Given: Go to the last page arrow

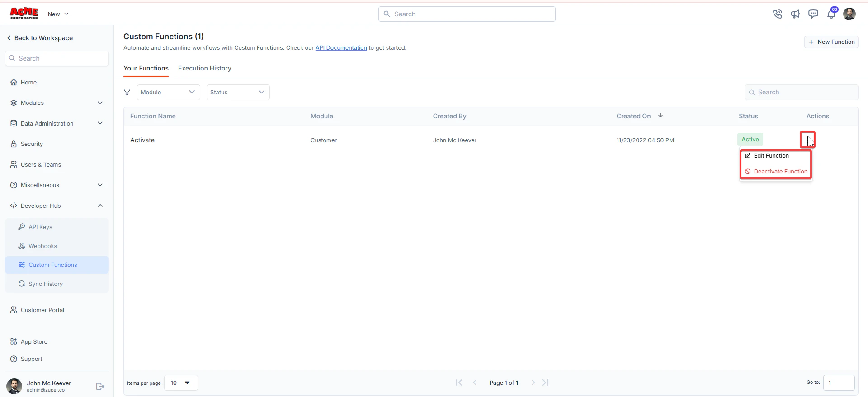Looking at the screenshot, I should [x=546, y=383].
